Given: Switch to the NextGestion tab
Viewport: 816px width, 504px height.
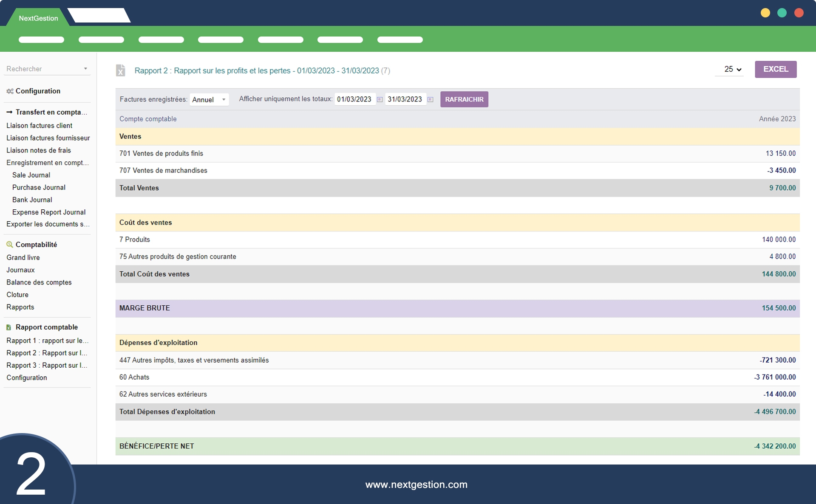Looking at the screenshot, I should tap(38, 18).
